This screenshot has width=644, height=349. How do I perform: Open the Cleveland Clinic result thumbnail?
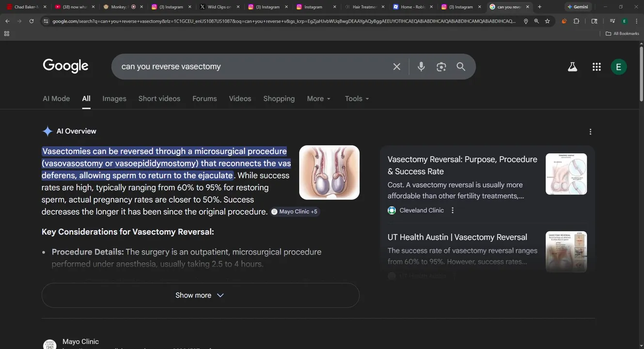(566, 174)
